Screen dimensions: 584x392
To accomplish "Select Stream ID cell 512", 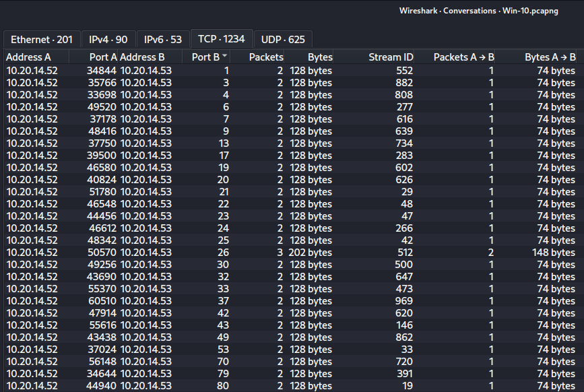I will (404, 253).
